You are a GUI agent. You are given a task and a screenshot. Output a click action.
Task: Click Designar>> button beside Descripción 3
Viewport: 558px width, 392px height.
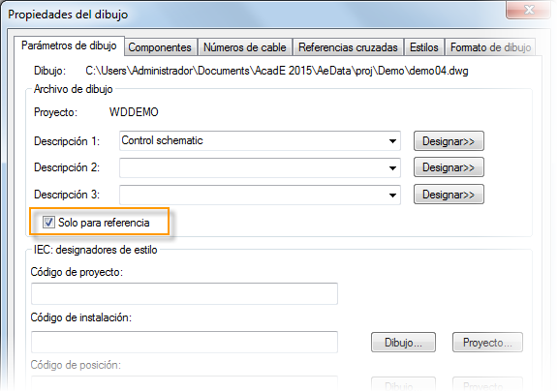449,195
